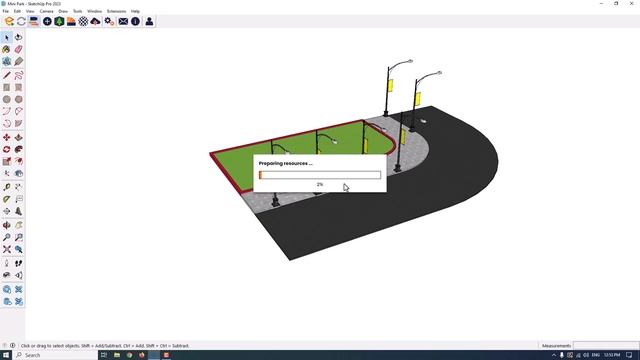Pick the Tape Measure tool
Screen dimensions: 640x360
click(7, 187)
